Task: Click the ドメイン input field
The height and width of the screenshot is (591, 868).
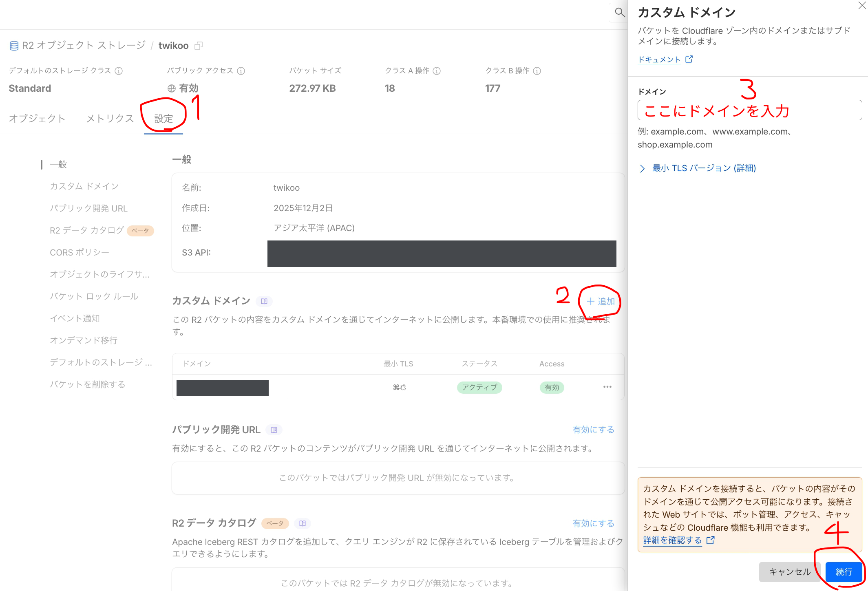Action: click(749, 110)
